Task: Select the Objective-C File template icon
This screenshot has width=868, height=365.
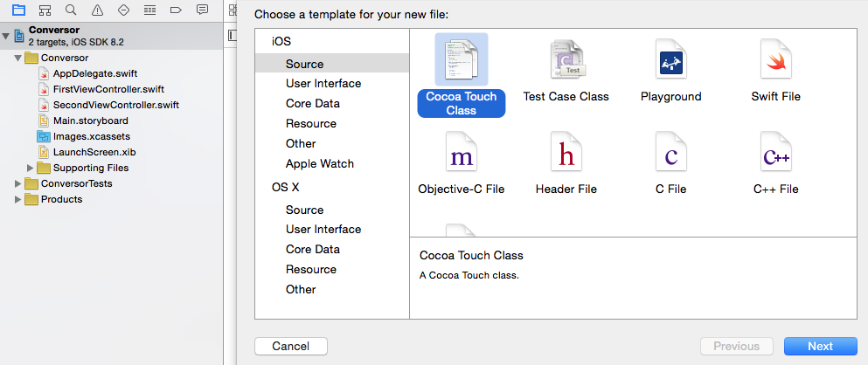Action: (x=462, y=152)
